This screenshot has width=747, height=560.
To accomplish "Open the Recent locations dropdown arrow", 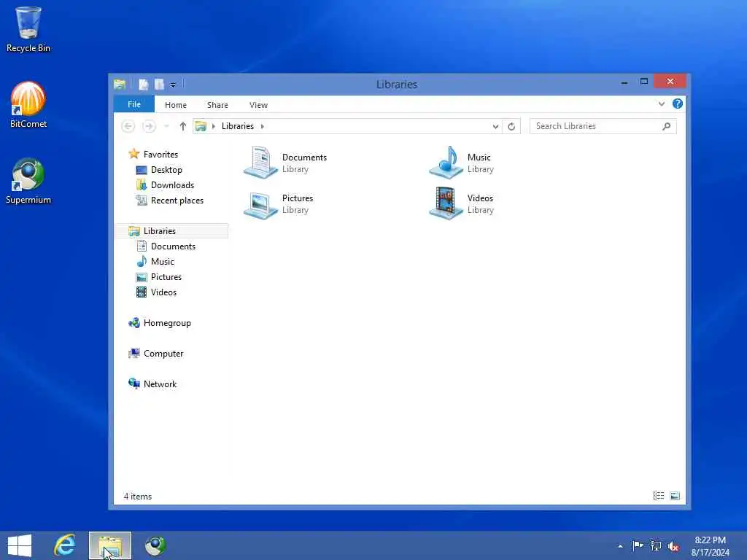I will pos(166,126).
